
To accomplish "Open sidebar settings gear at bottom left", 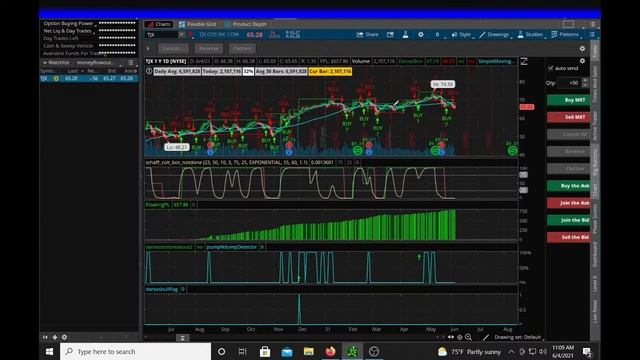I will (64, 337).
